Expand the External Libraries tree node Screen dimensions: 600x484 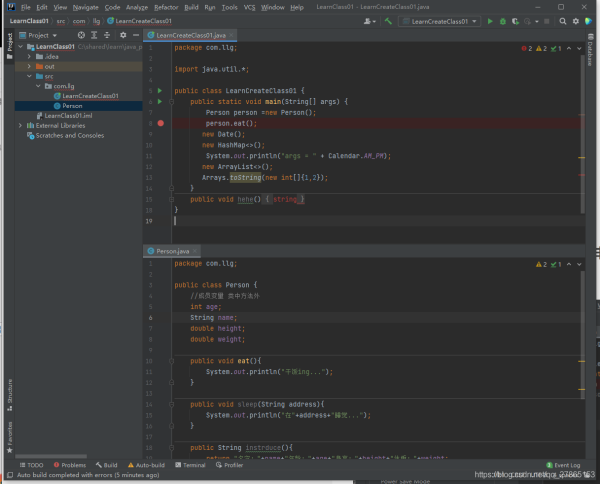click(x=21, y=126)
